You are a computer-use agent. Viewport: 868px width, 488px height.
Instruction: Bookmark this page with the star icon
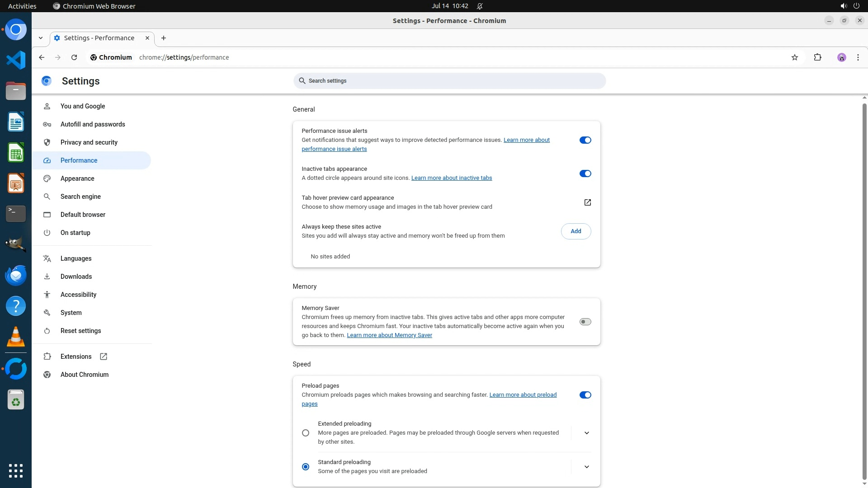click(795, 57)
